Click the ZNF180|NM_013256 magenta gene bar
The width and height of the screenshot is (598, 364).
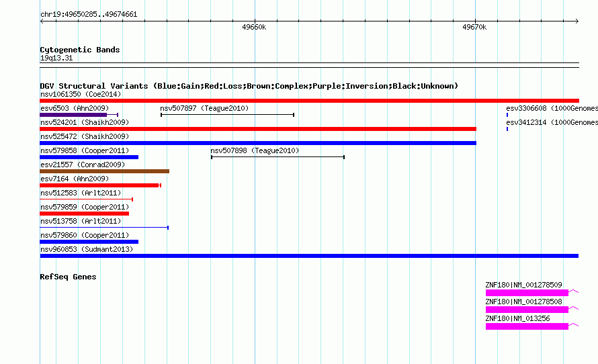(527, 326)
